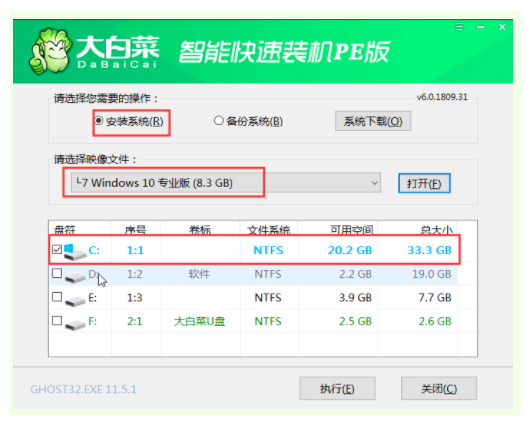
Task: Minimize the DaBaiCai installer window
Action: point(480,27)
